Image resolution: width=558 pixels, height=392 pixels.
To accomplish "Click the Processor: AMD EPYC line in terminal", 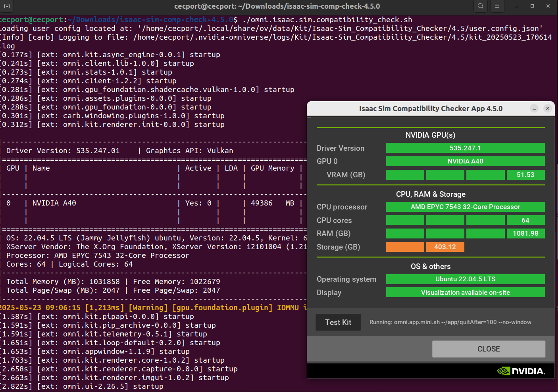I will (98, 255).
